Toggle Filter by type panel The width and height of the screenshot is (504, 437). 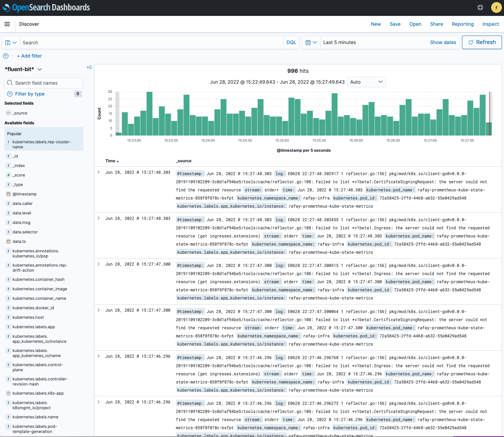click(30, 94)
